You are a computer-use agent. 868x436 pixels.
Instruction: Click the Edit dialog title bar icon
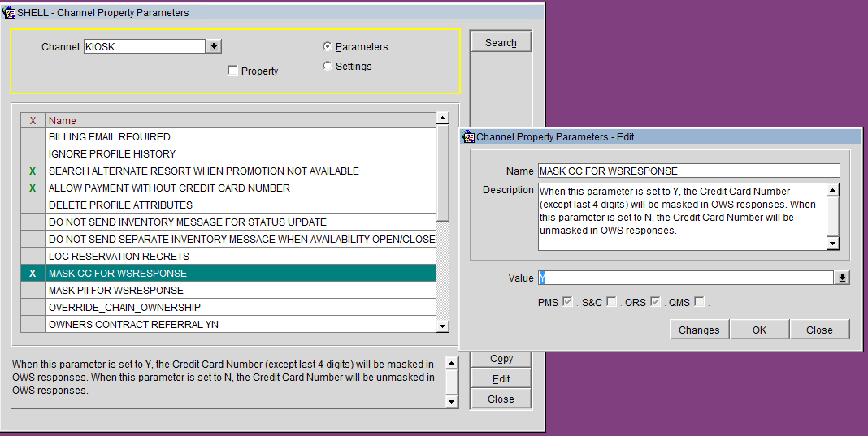[468, 137]
